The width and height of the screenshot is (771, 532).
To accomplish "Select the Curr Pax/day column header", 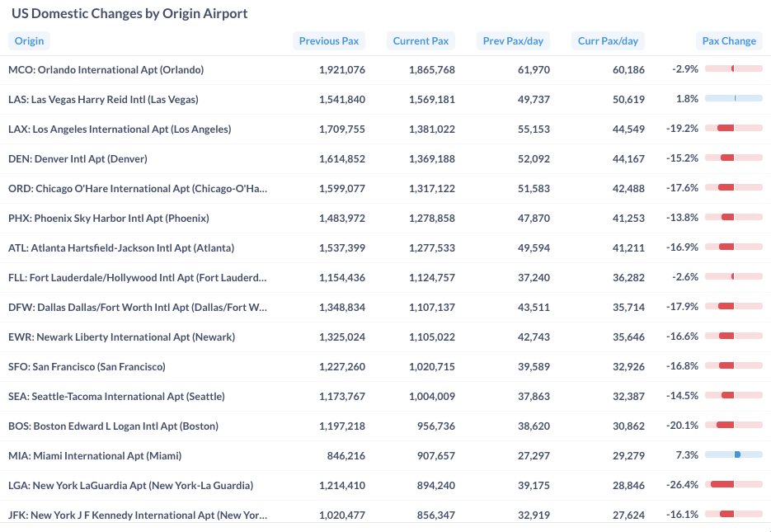I will pos(608,40).
